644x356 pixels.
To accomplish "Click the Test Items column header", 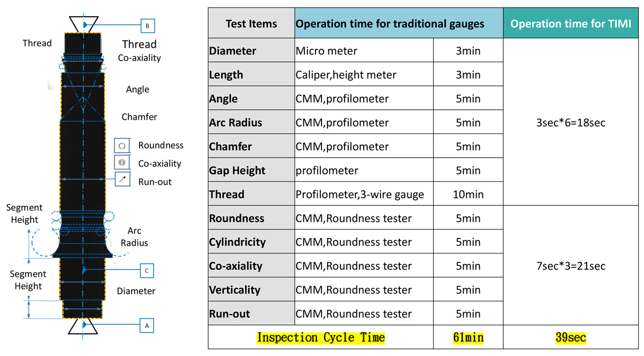I will click(x=252, y=24).
